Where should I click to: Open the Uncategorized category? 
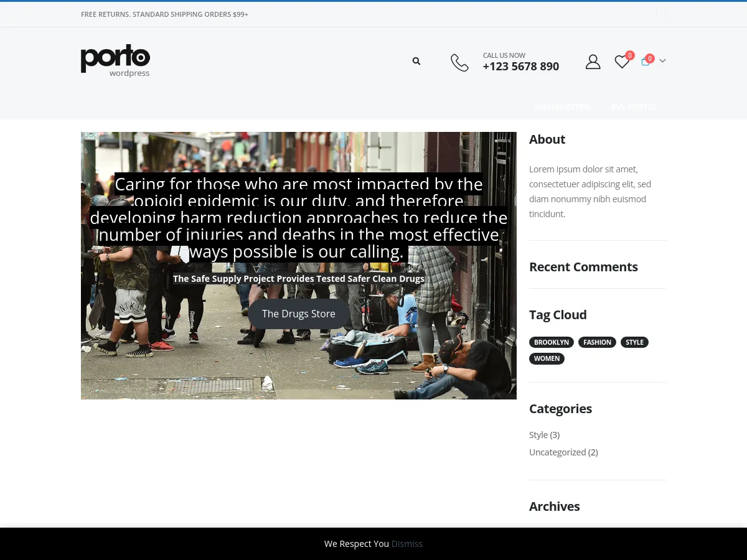click(557, 452)
